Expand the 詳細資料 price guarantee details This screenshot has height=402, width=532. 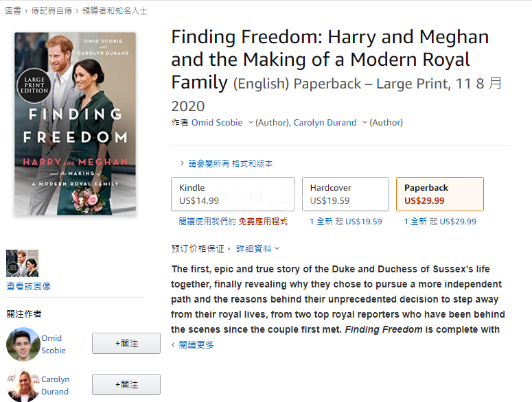point(257,248)
